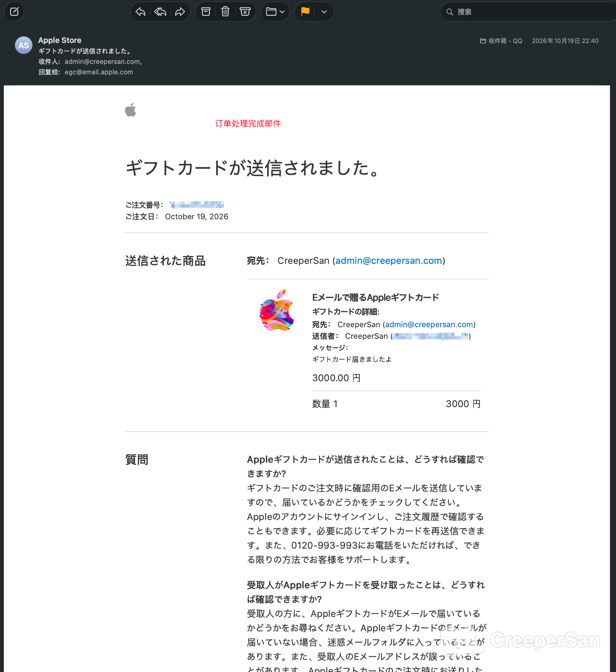The width and height of the screenshot is (616, 672).
Task: Move message to junk
Action: tap(245, 12)
